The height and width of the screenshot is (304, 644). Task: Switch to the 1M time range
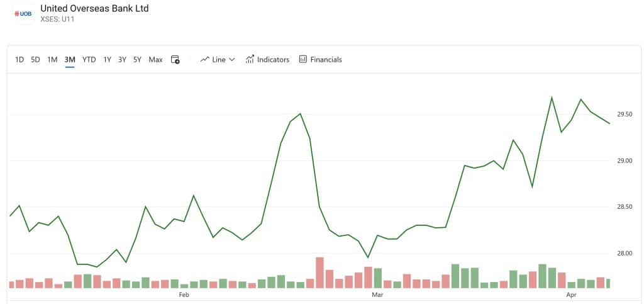point(52,60)
